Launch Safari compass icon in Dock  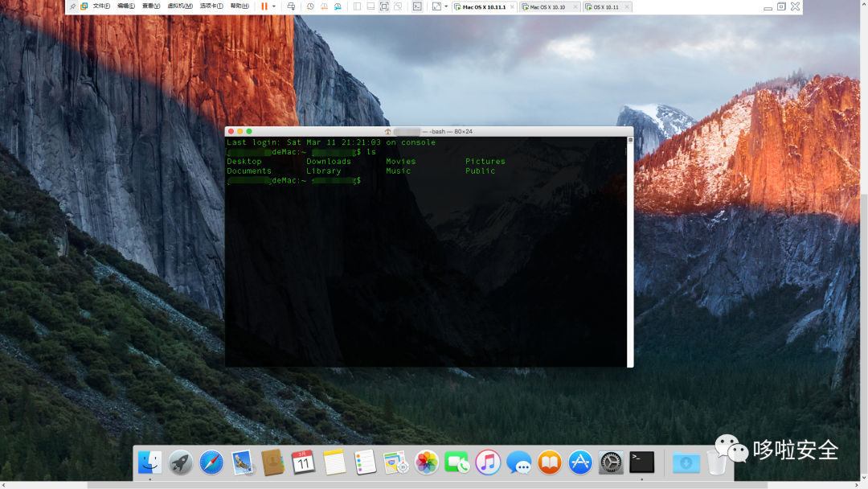[x=211, y=462]
